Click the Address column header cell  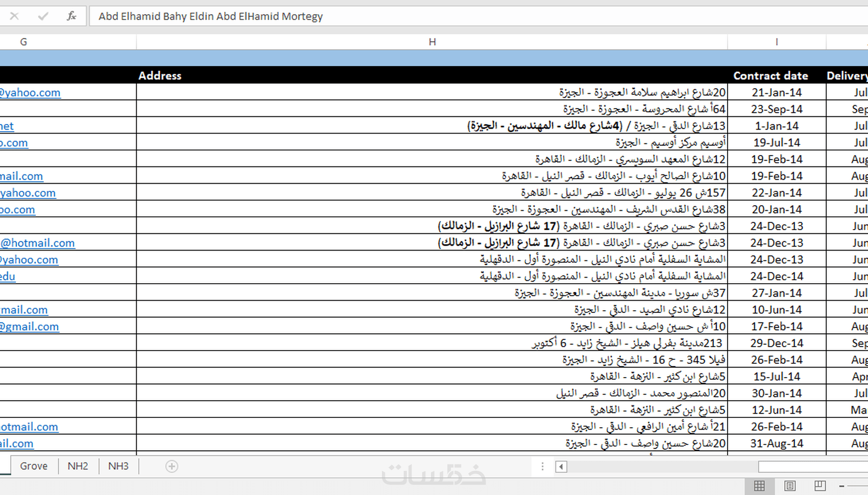coord(432,75)
